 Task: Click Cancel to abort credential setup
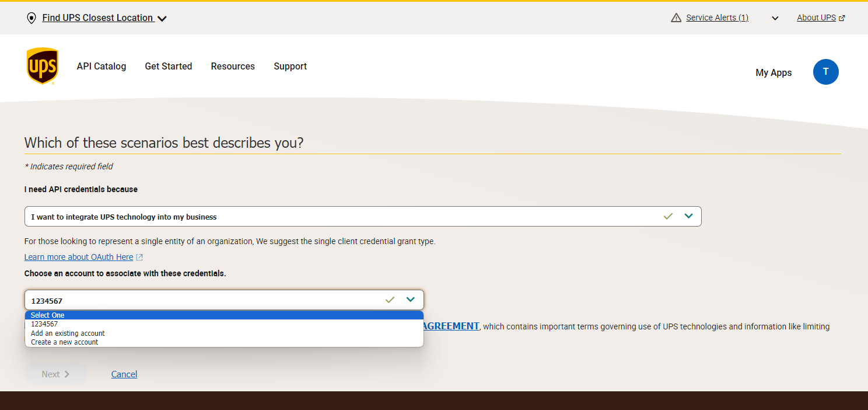[x=124, y=374]
